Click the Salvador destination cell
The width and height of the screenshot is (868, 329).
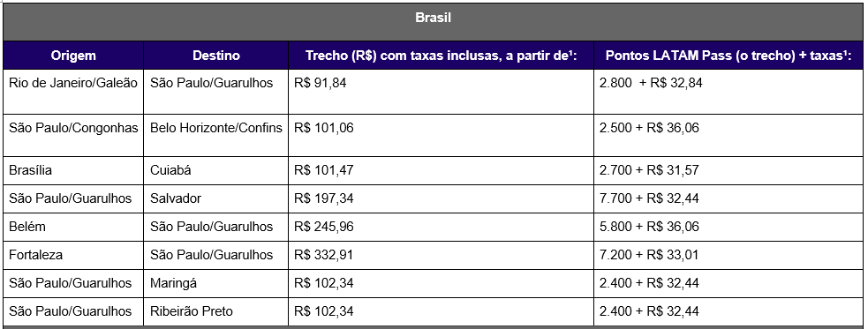pyautogui.click(x=215, y=198)
